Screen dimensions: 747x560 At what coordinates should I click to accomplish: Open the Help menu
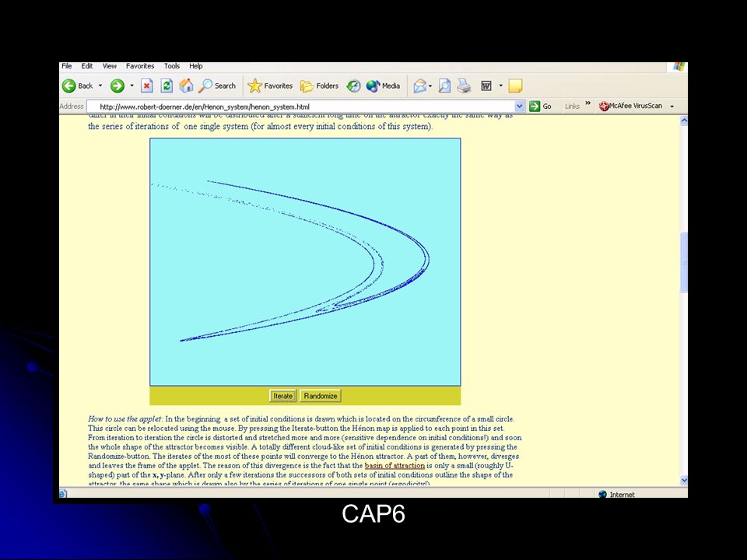(196, 66)
